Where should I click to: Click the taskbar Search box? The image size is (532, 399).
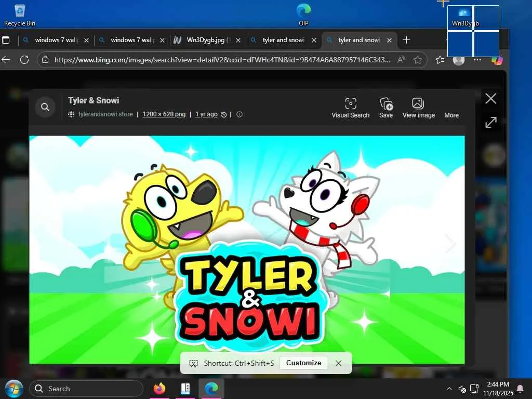point(86,389)
